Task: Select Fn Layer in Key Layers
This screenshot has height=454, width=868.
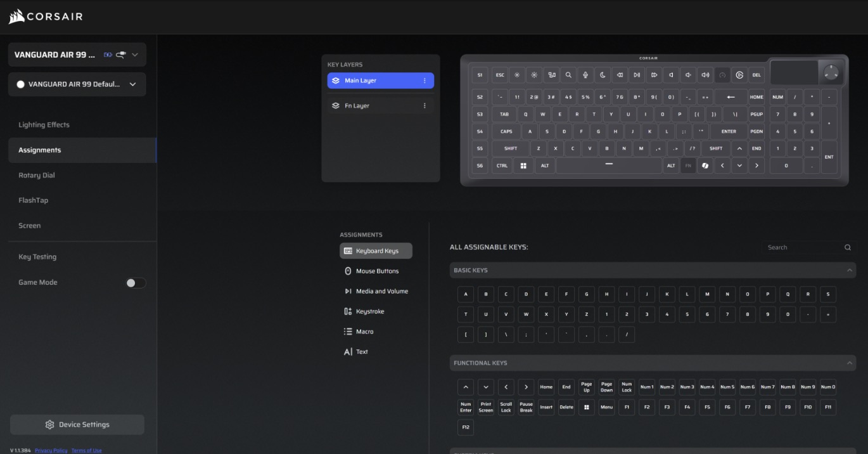Action: point(381,106)
